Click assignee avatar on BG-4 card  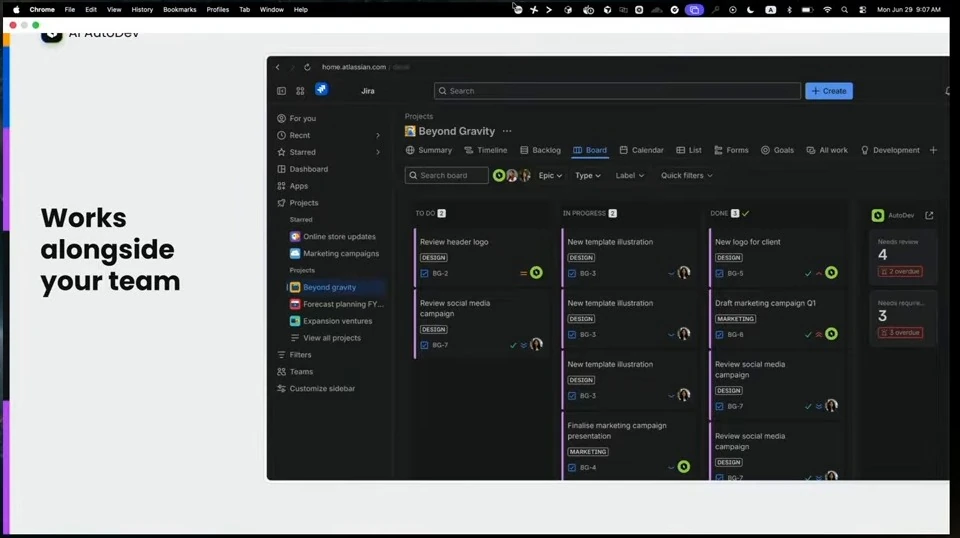(x=684, y=467)
